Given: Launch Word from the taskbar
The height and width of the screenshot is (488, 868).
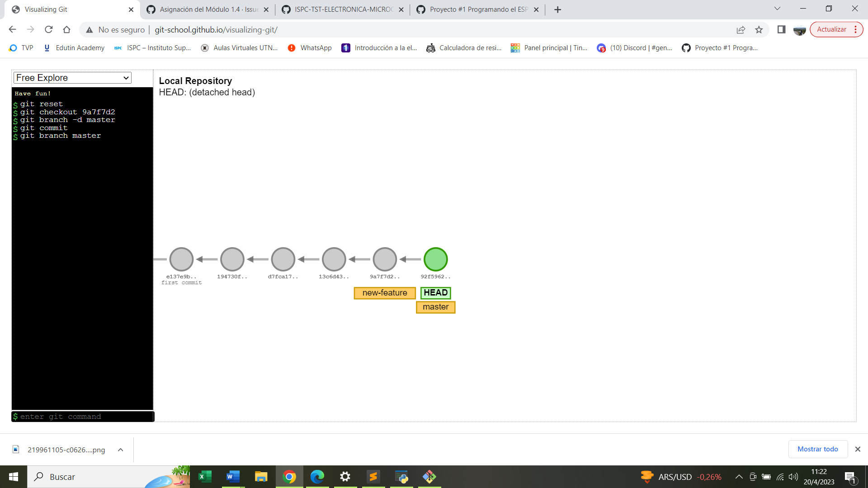Looking at the screenshot, I should (x=233, y=477).
